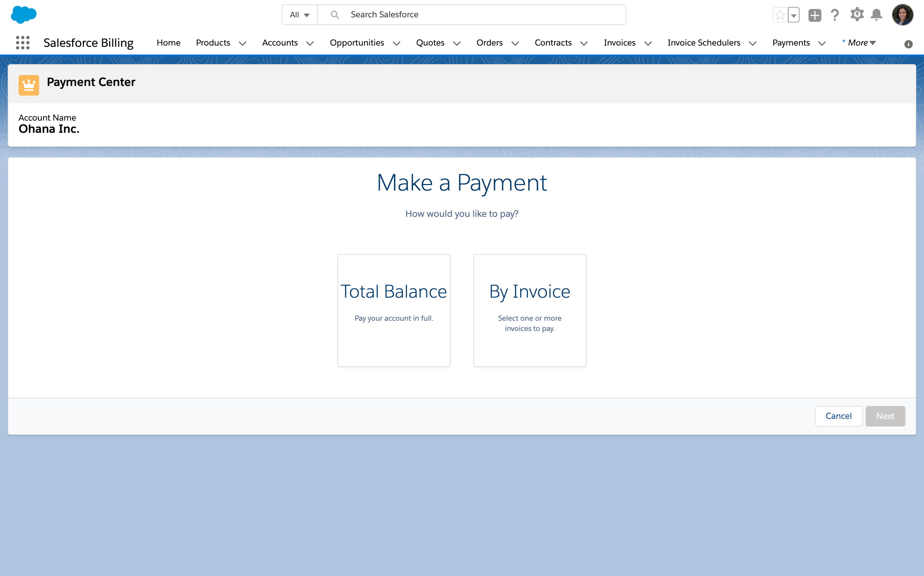
Task: Click the Salesforce cloud logo
Action: pyautogui.click(x=24, y=14)
